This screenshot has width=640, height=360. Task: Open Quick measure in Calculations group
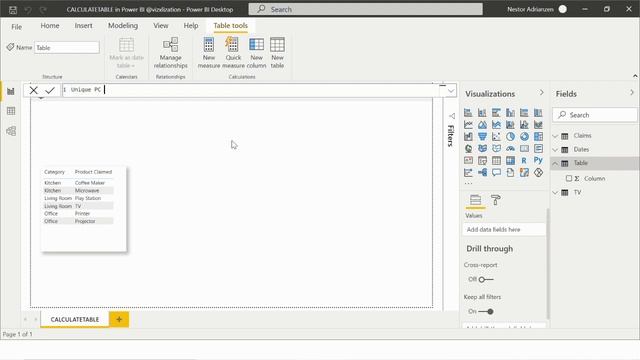233,53
